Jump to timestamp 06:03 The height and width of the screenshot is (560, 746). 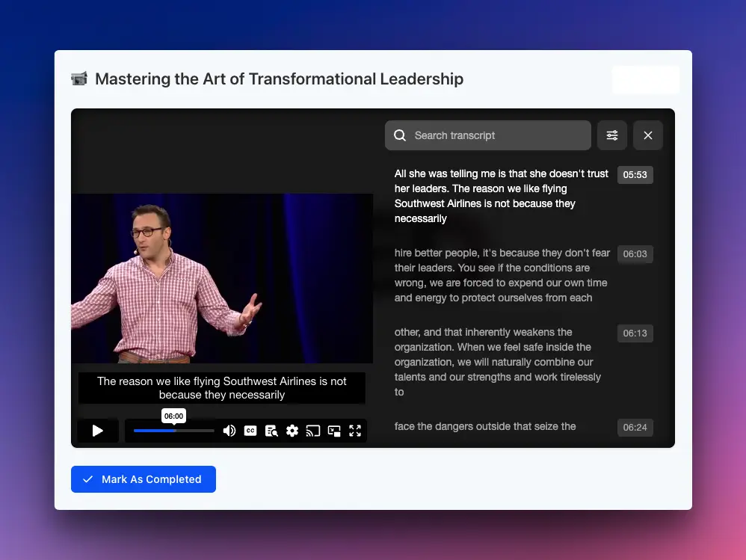[635, 254]
